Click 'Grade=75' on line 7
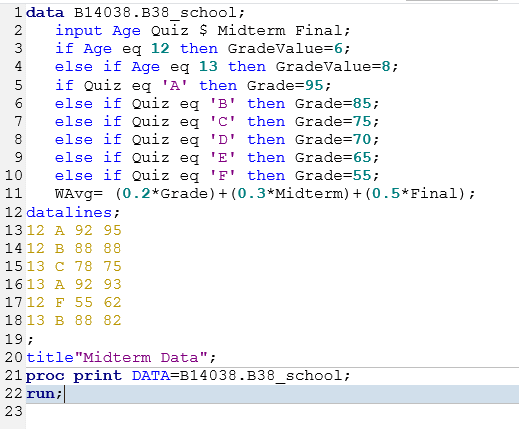 tap(333, 122)
